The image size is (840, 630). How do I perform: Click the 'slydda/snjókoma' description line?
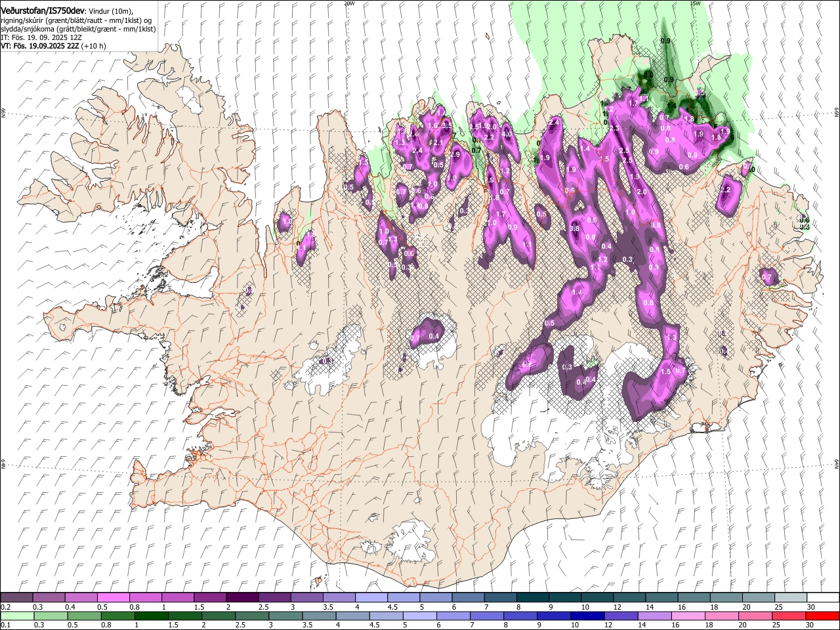coord(78,29)
